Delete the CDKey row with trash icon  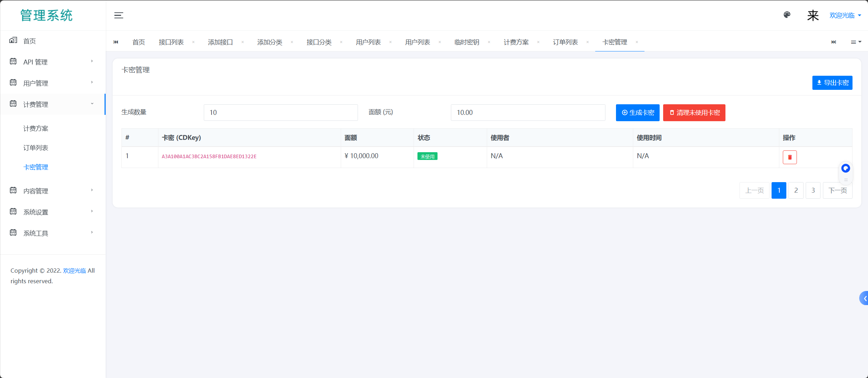(790, 157)
